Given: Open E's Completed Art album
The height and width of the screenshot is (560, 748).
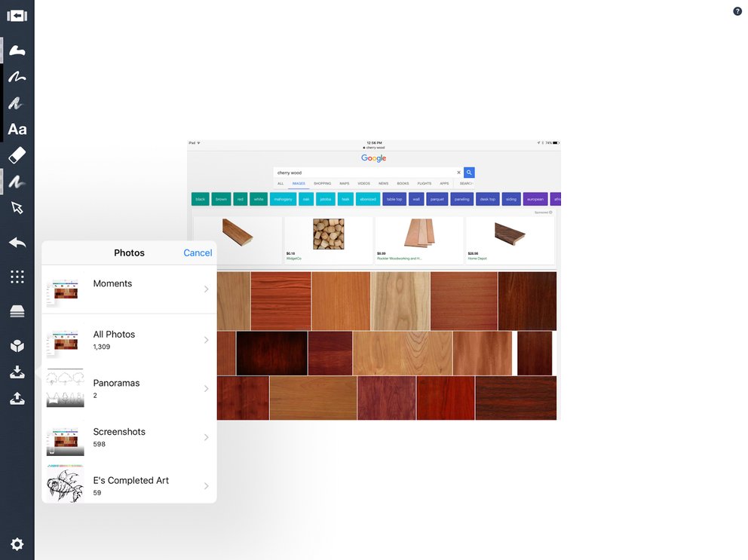Looking at the screenshot, I should click(x=129, y=485).
